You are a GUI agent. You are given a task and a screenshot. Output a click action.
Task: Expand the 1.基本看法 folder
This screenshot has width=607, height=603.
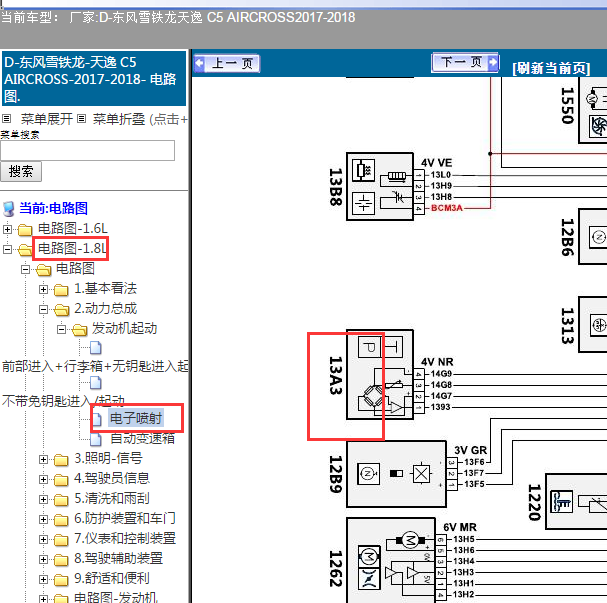[43, 289]
